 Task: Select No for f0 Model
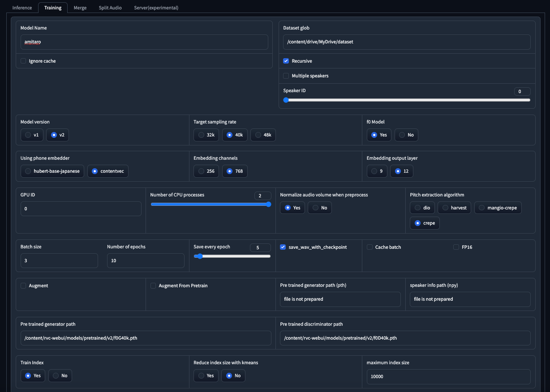tap(406, 135)
